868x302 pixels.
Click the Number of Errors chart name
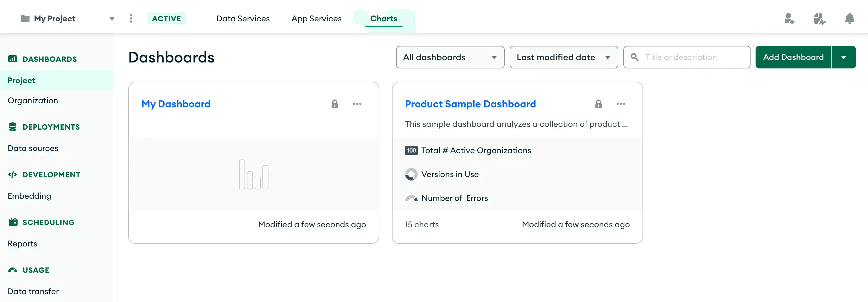(x=454, y=198)
